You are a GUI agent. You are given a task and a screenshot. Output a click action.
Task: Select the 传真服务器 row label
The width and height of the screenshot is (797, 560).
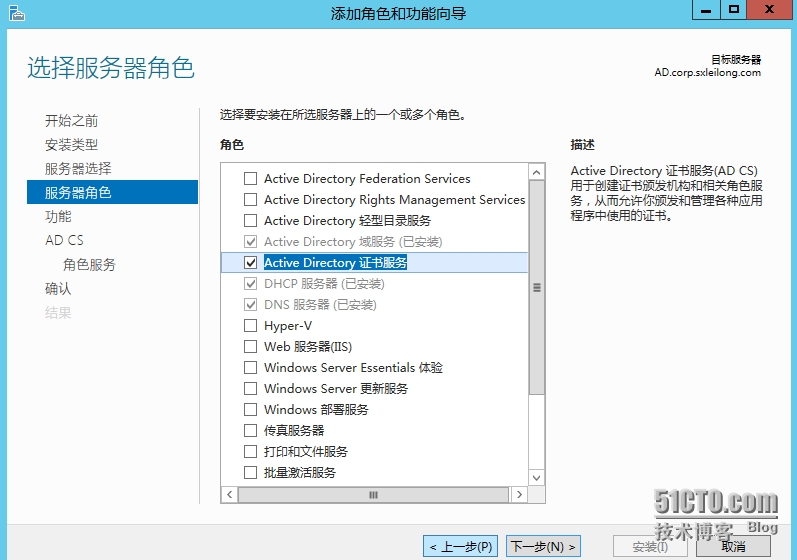pyautogui.click(x=294, y=430)
